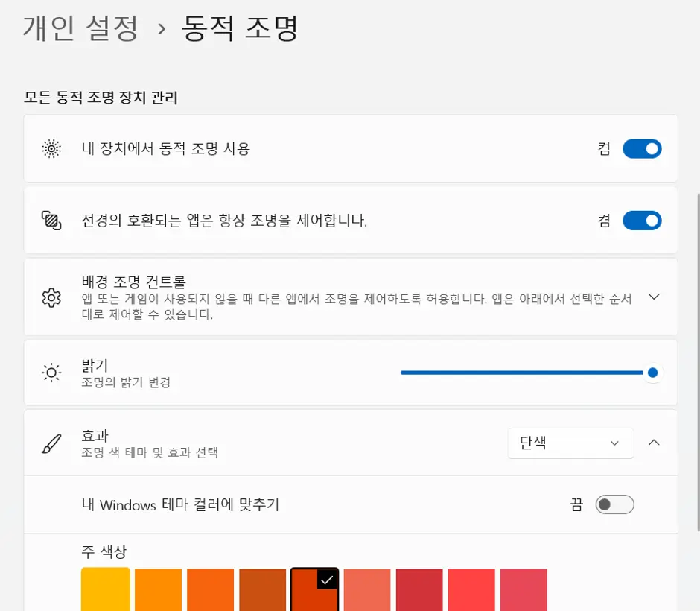Choose the brown-orange rust color swatch
700x611 pixels.
262,589
